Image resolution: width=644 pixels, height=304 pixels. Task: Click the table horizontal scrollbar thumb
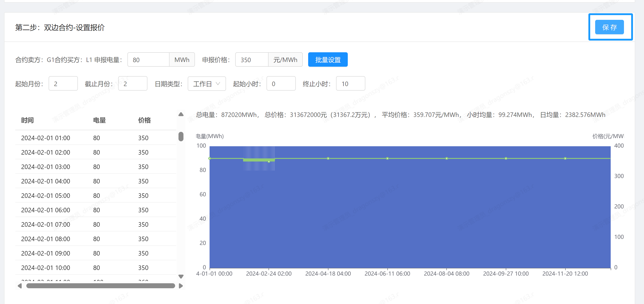(x=100, y=286)
